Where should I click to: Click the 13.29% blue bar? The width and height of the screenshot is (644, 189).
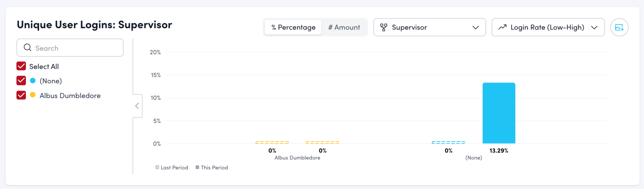[x=499, y=113]
